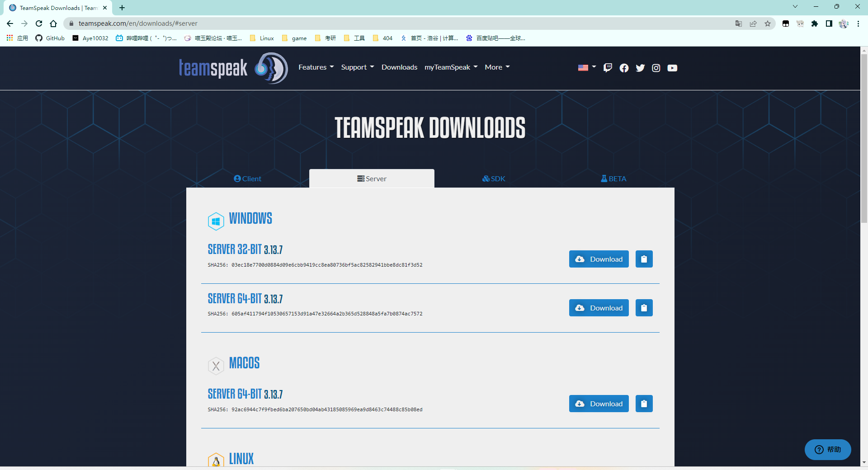This screenshot has width=868, height=470.
Task: Copy macOS Server 64-bit SHA256 clipboard icon
Action: click(644, 404)
